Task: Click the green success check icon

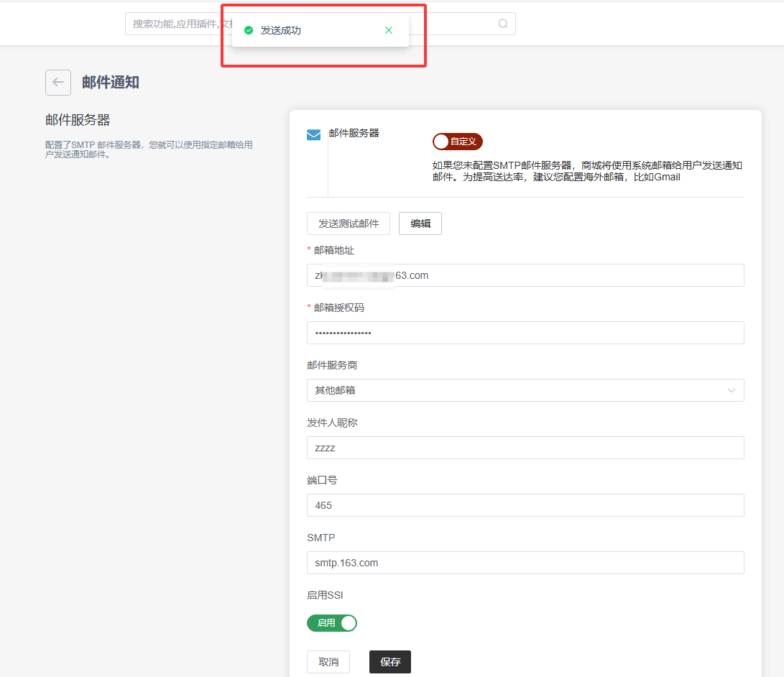Action: [x=249, y=30]
